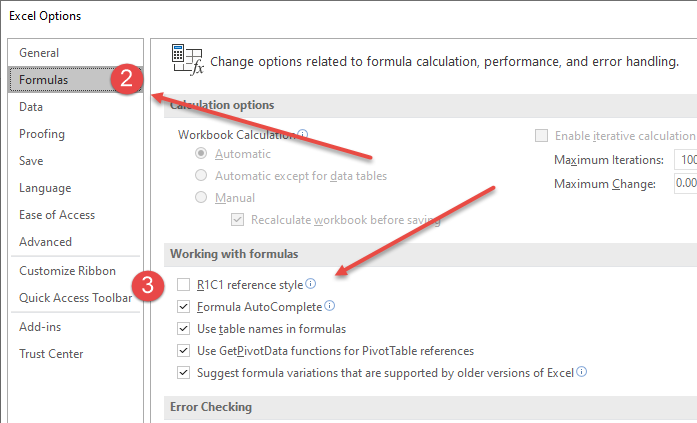The image size is (697, 423).
Task: Uncheck Formula AutoComplete
Action: tap(184, 307)
